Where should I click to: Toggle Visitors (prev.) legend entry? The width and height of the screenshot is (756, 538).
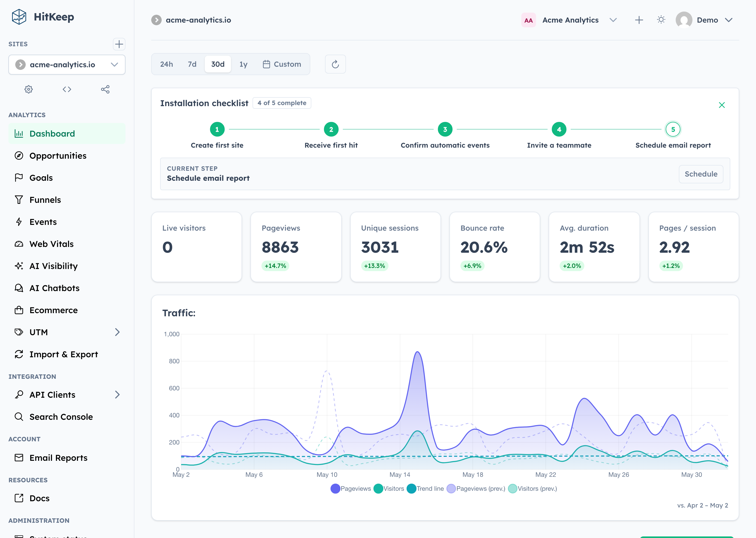click(x=533, y=489)
